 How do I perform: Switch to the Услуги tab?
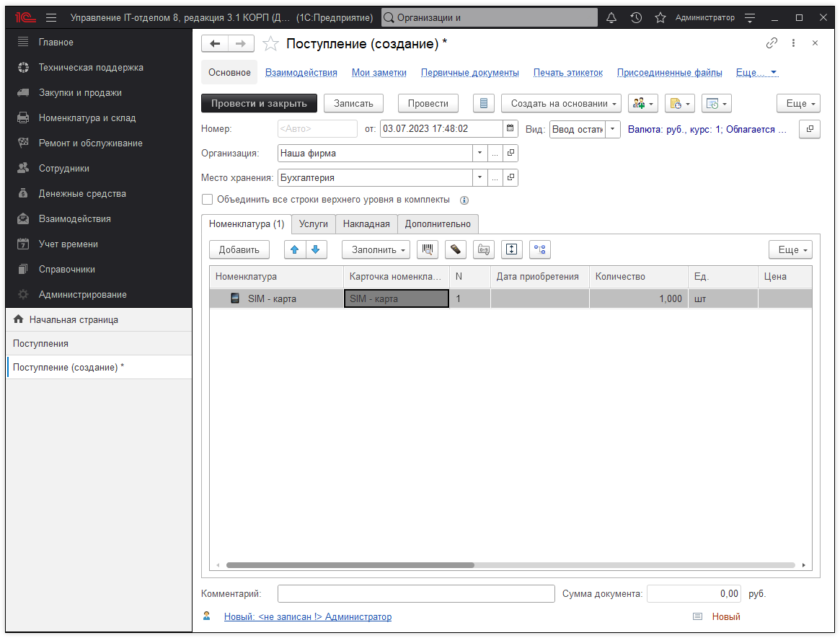[x=314, y=224]
